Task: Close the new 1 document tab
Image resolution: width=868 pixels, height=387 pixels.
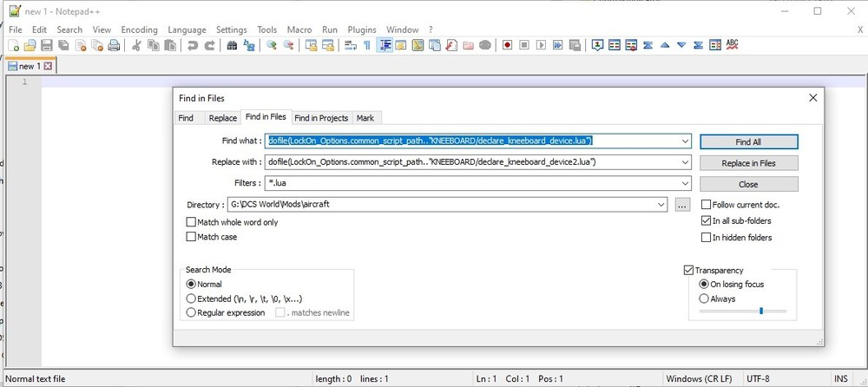Action: point(48,67)
